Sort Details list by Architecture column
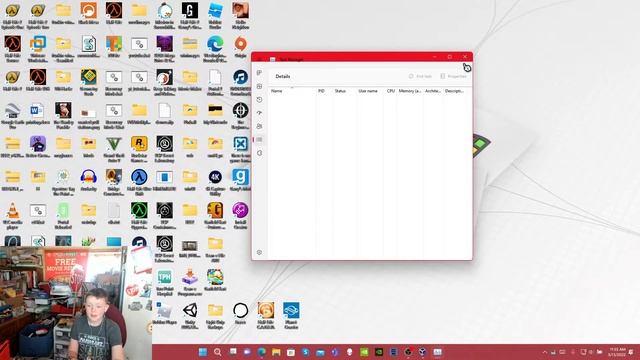The height and width of the screenshot is (360, 640). [433, 91]
